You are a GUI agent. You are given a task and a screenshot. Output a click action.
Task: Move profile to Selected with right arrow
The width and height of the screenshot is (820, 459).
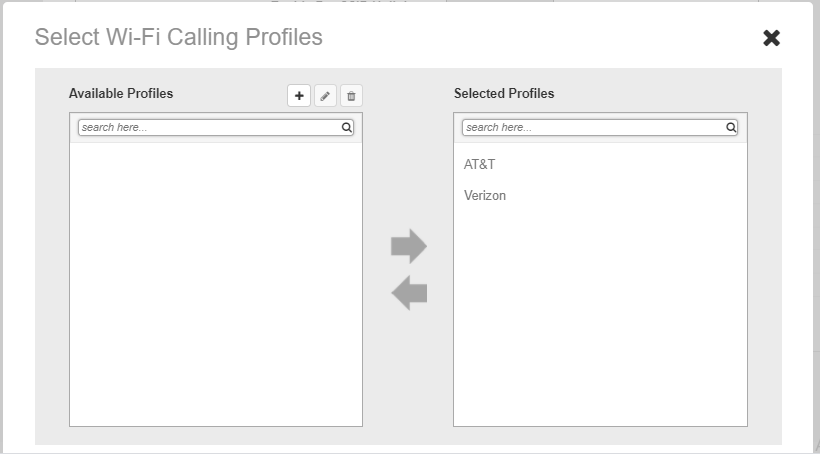[x=408, y=246]
